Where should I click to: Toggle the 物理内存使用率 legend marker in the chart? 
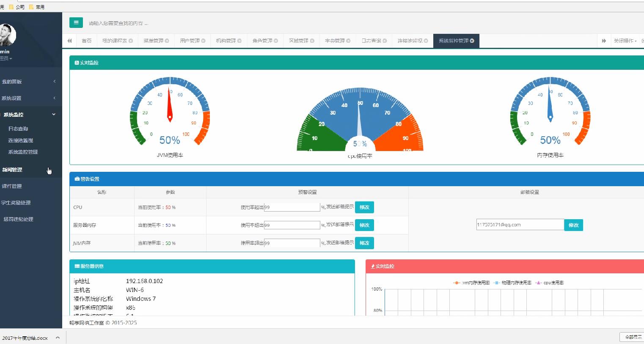click(x=496, y=283)
